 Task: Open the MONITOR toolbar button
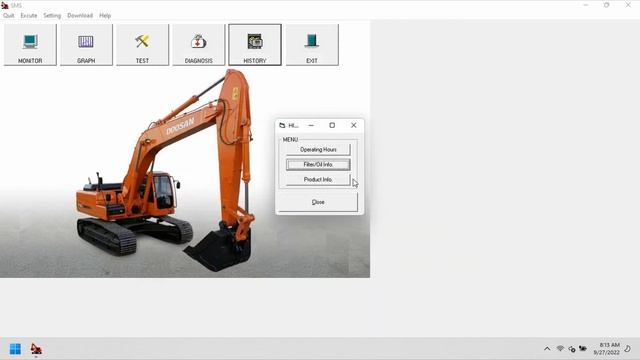30,45
